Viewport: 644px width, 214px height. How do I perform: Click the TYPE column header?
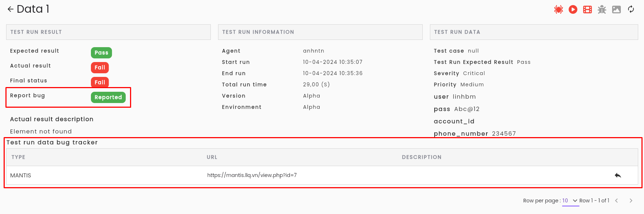18,157
